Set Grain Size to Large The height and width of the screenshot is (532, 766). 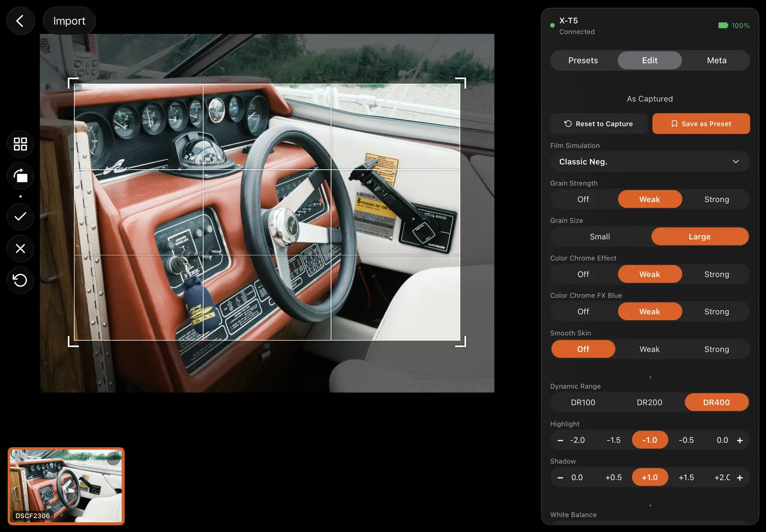pos(700,237)
